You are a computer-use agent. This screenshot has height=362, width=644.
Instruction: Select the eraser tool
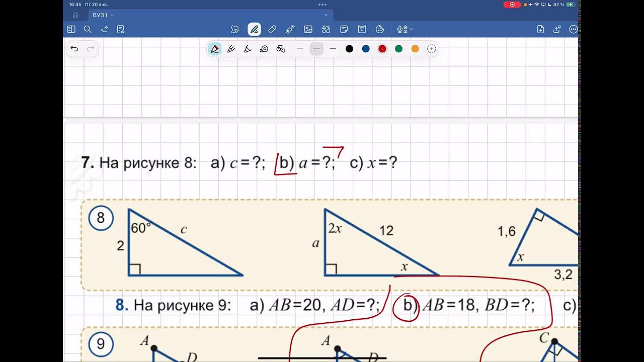(x=272, y=29)
